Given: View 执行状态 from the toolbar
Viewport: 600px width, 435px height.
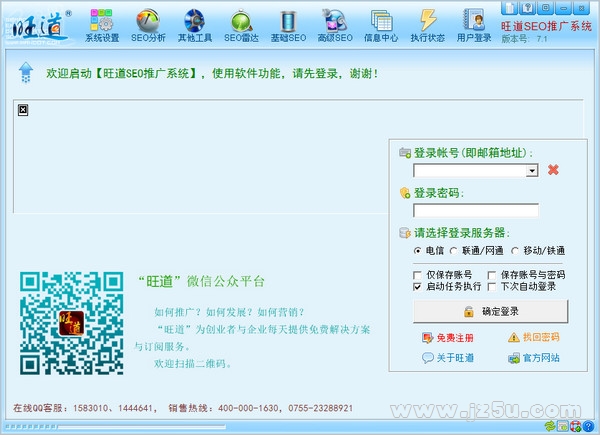Looking at the screenshot, I should [x=427, y=25].
